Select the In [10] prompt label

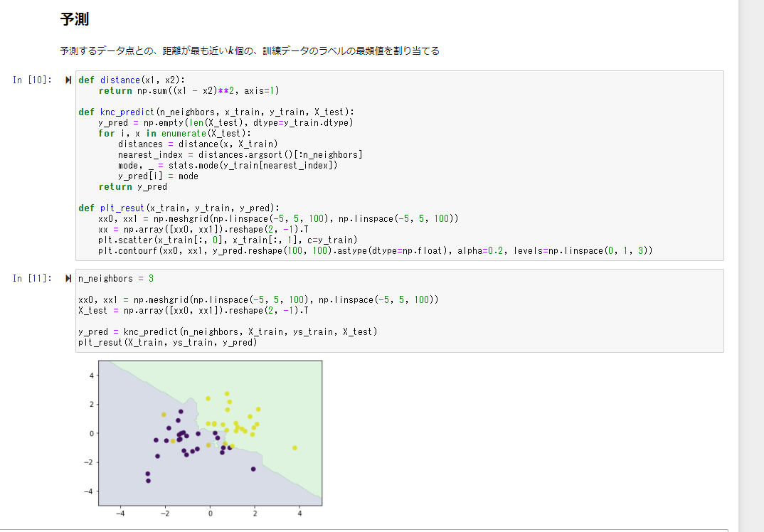pyautogui.click(x=32, y=80)
